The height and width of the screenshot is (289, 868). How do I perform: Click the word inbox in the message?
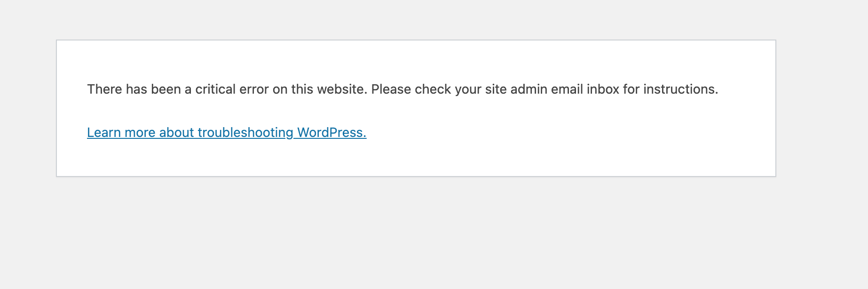603,89
